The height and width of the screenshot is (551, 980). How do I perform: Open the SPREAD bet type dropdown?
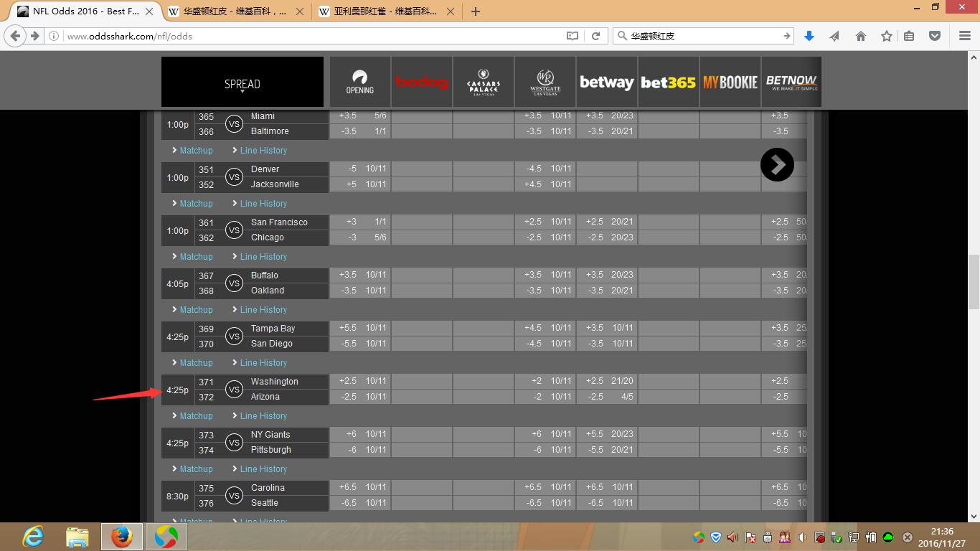pyautogui.click(x=242, y=83)
